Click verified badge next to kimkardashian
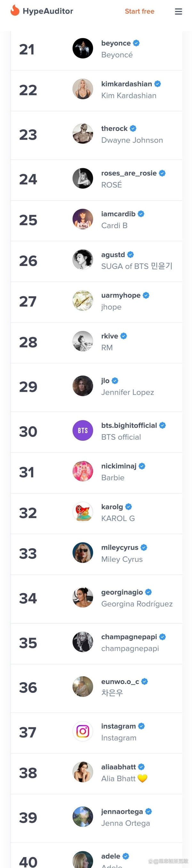The width and height of the screenshot is (192, 868). [x=157, y=84]
